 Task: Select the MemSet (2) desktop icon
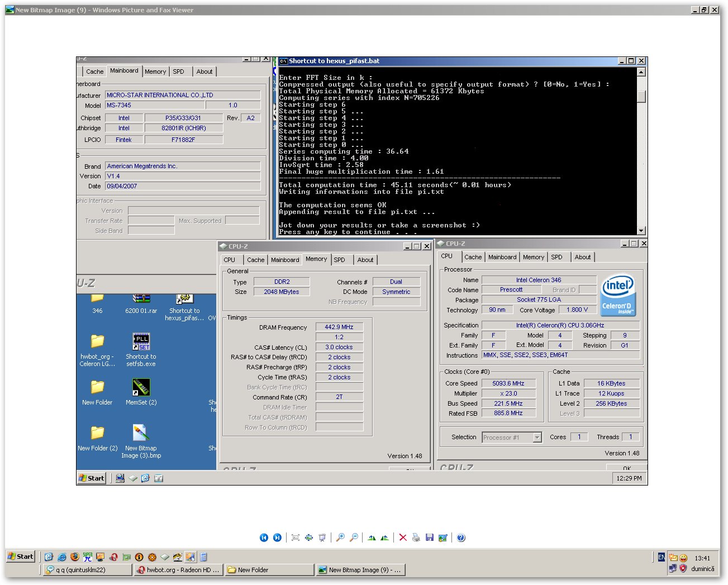coord(141,392)
